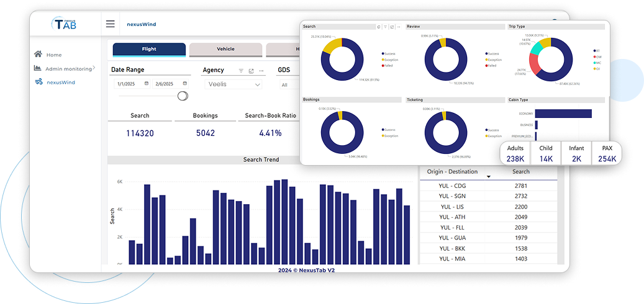The height and width of the screenshot is (304, 644).
Task: Click the Search chart filter icon
Action: (385, 27)
